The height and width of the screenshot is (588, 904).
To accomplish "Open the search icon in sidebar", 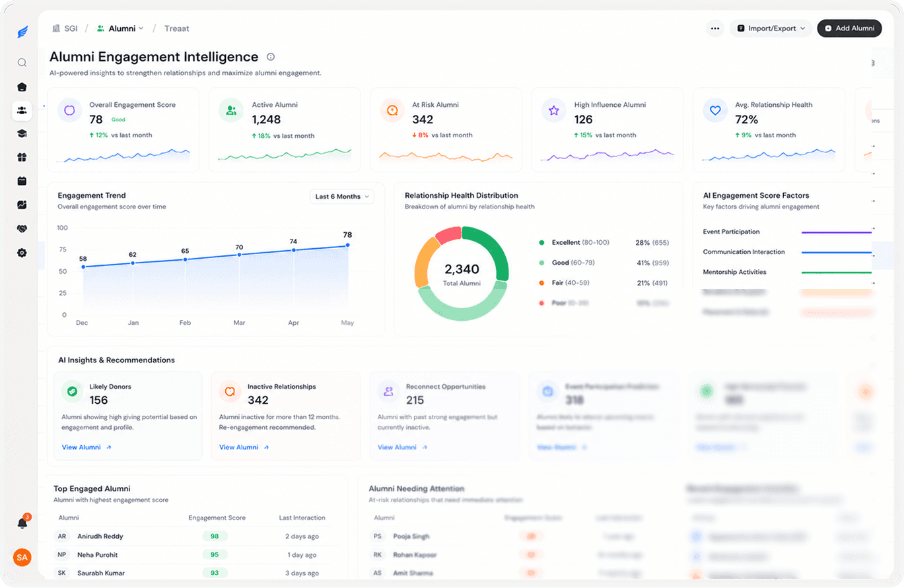I will click(22, 63).
